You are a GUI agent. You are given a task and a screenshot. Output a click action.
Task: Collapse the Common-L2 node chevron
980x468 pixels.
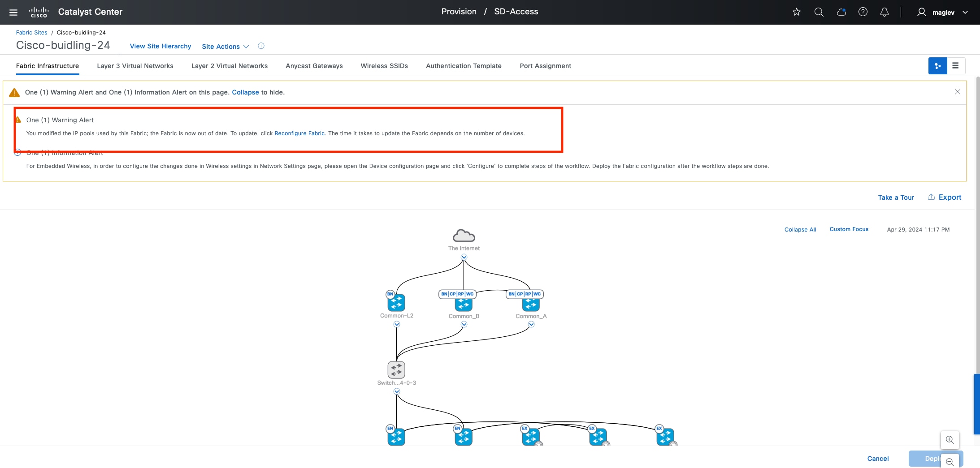pos(397,324)
